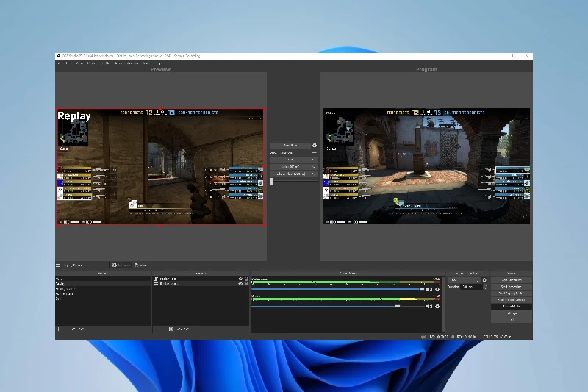588x392 pixels.
Task: Open source properties gear below Sources list
Action: [x=171, y=329]
